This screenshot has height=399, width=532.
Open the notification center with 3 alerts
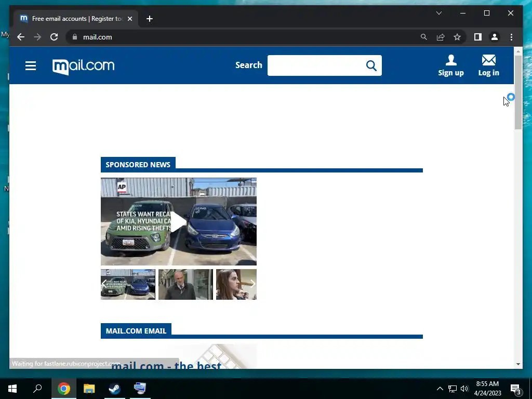[516, 389]
